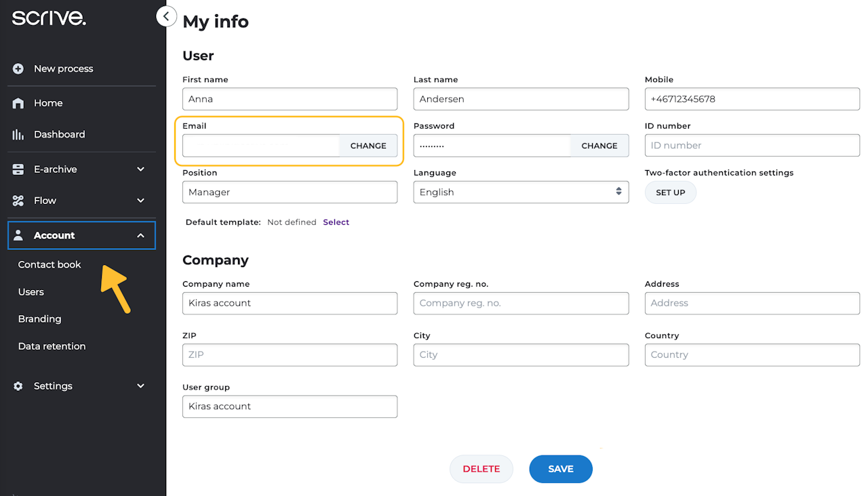
Task: Click the Settings gear icon
Action: [18, 386]
